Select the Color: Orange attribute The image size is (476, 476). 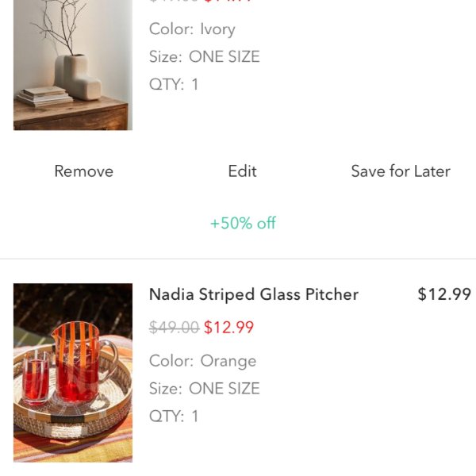pos(203,361)
